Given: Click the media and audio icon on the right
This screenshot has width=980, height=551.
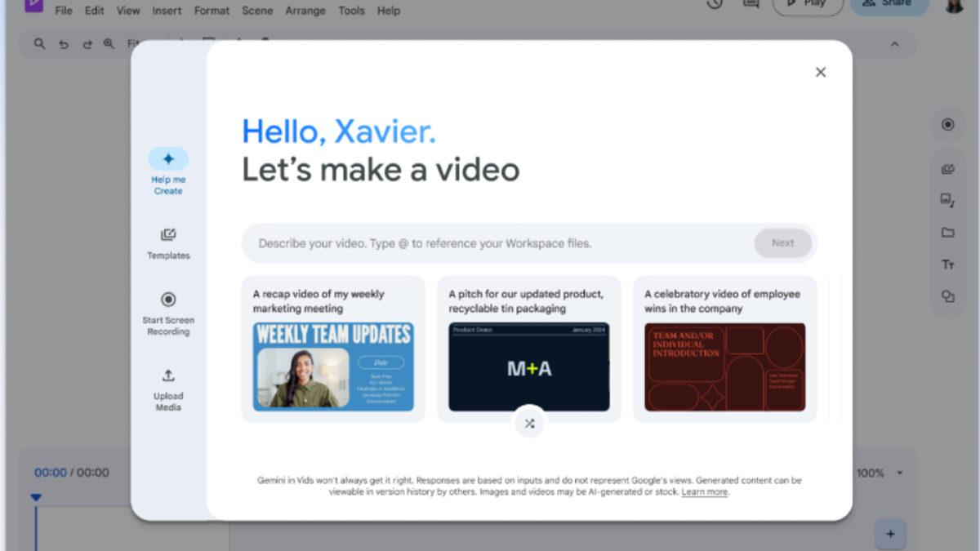Looking at the screenshot, I should pyautogui.click(x=948, y=198).
